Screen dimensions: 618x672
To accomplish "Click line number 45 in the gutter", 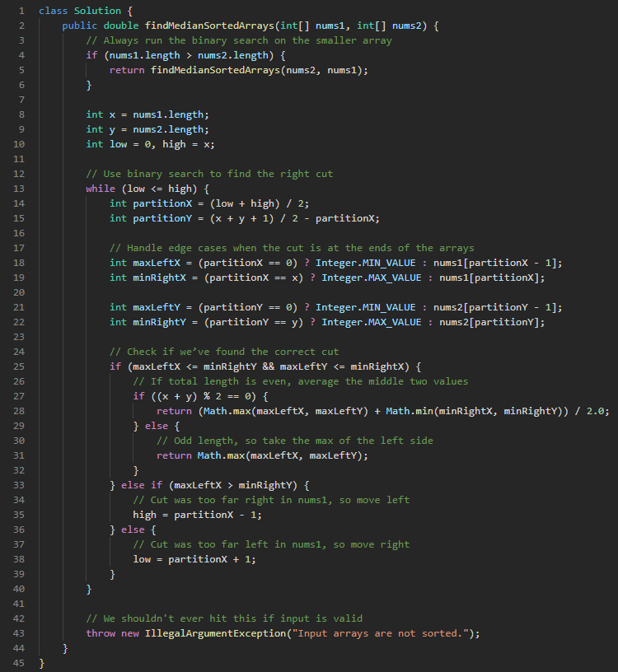I will point(18,664).
